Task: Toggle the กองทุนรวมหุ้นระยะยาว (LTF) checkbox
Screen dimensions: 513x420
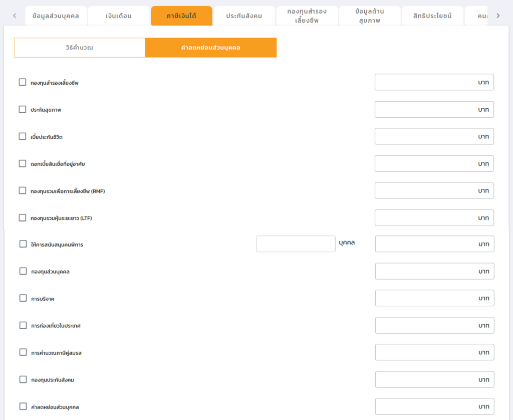Action: point(23,218)
